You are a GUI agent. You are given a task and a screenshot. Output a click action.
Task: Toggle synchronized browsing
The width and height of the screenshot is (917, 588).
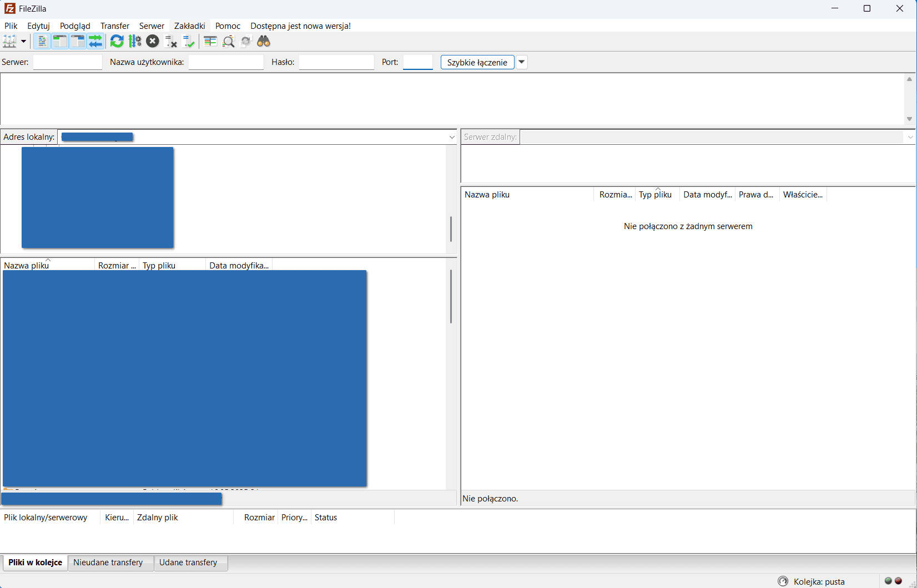click(x=246, y=41)
